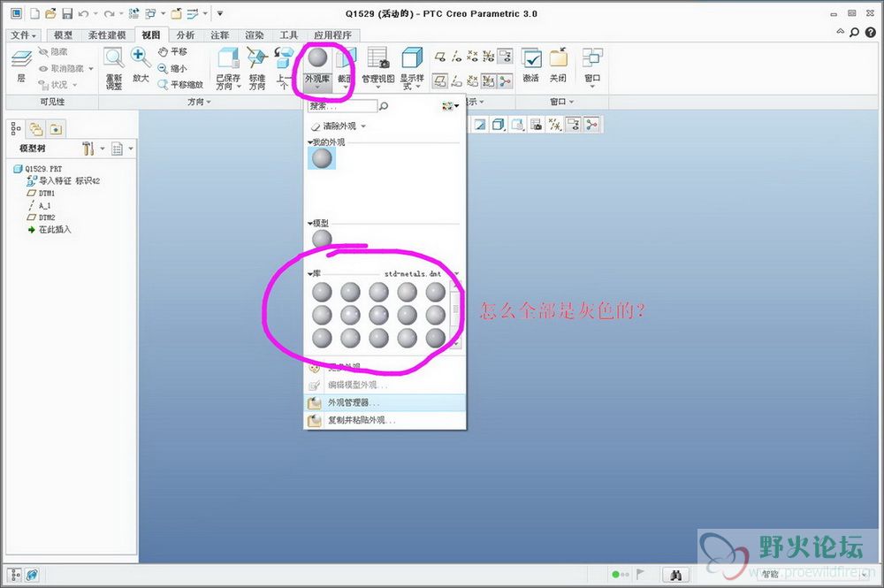Open the appearance gallery view options dropdown
The image size is (884, 588).
pyautogui.click(x=451, y=105)
